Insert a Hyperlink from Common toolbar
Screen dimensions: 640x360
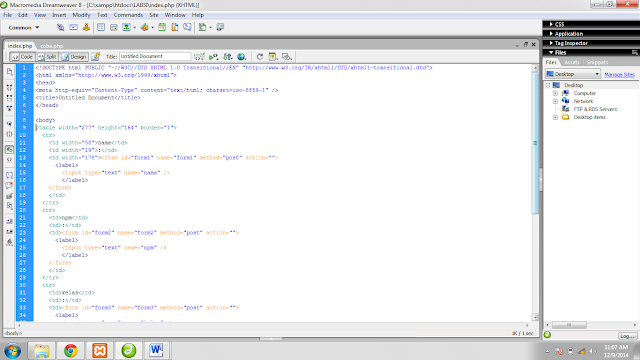point(60,27)
